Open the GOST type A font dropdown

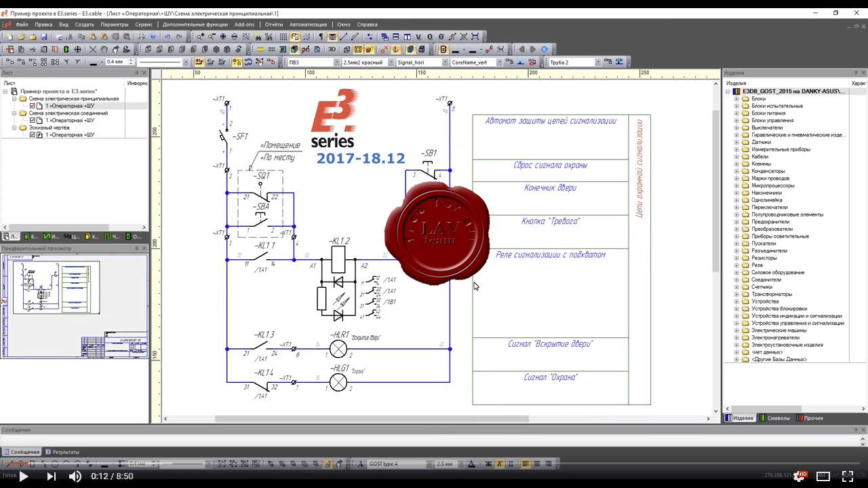point(429,464)
